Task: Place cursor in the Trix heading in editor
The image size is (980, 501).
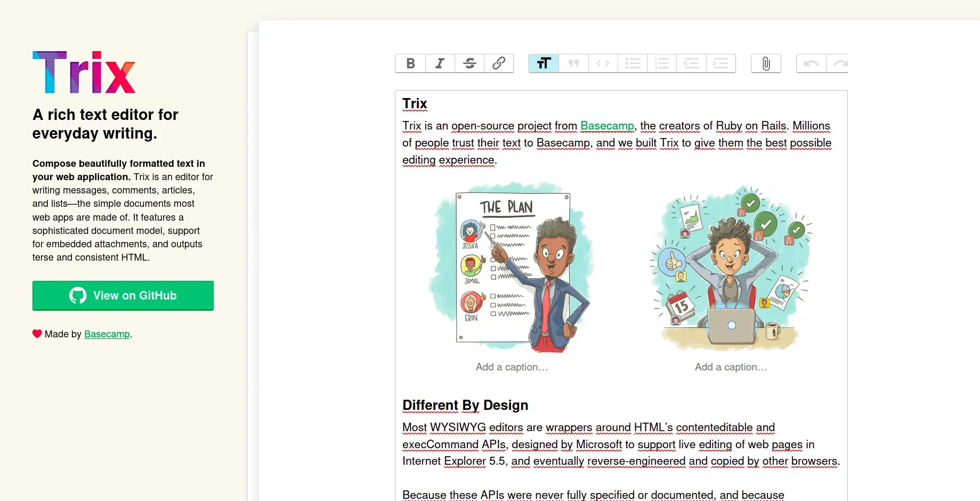Action: click(x=415, y=103)
